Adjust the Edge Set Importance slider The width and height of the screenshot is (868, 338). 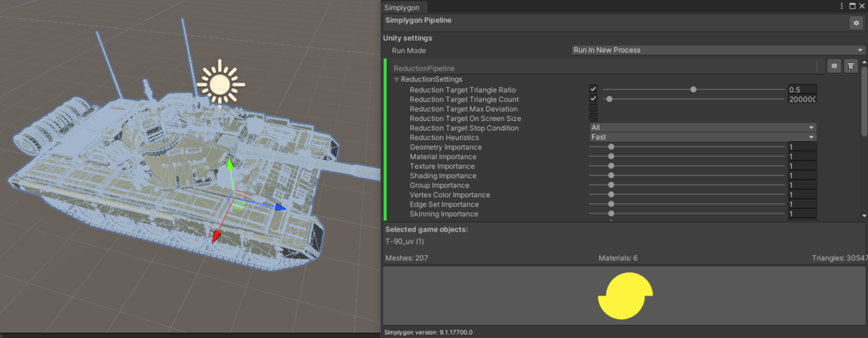[x=687, y=204]
